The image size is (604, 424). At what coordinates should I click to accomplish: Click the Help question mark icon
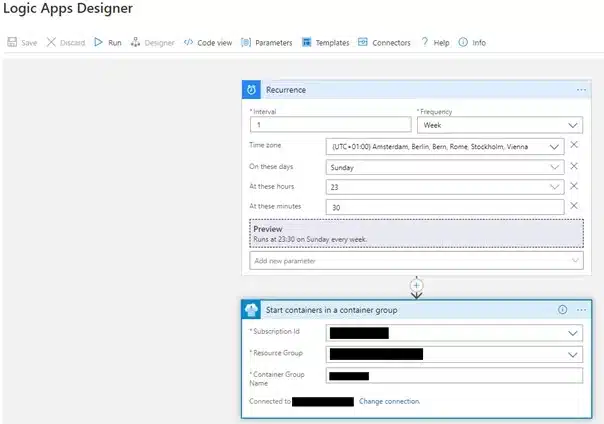424,42
